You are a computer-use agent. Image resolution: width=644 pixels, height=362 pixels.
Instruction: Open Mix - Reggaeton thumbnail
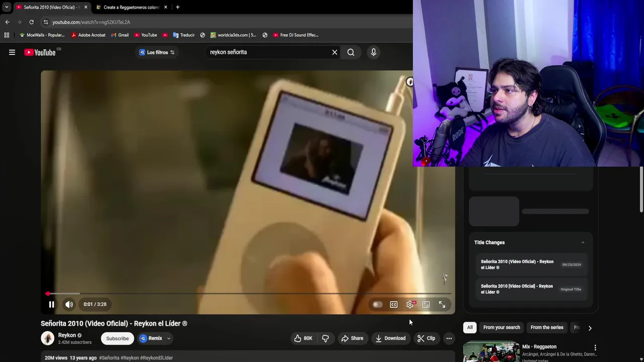click(x=491, y=351)
